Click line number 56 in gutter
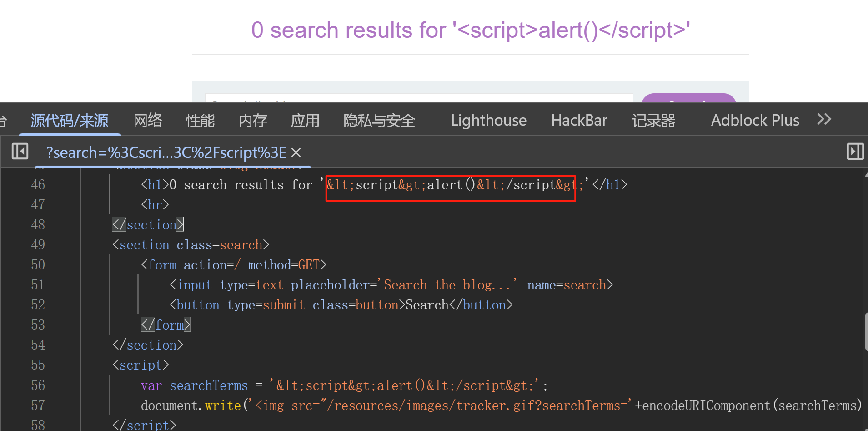The height and width of the screenshot is (431, 868). point(38,385)
